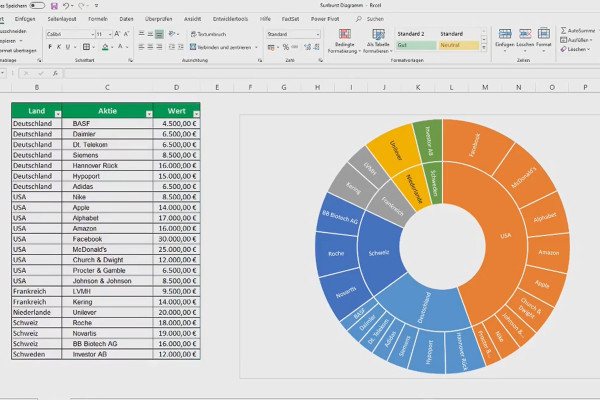Click the AutoSumme sigma icon
Viewport: 600px width, 400px height.
[562, 33]
